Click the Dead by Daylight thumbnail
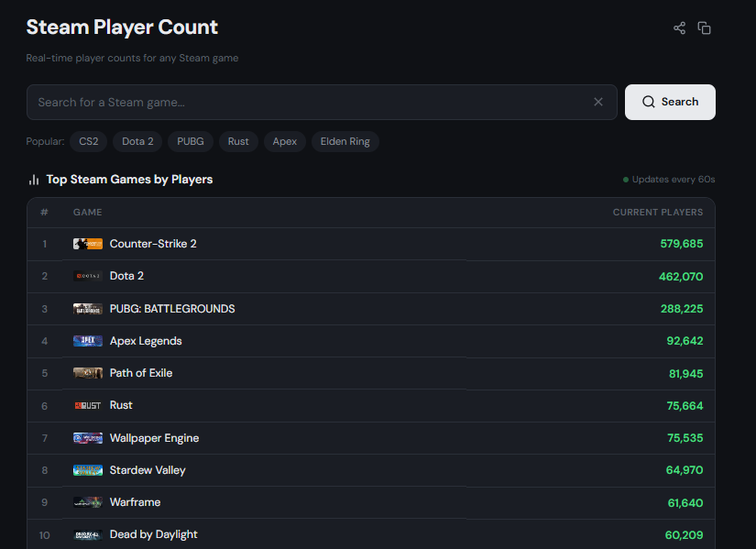Screen dimensions: 756x549 88,534
